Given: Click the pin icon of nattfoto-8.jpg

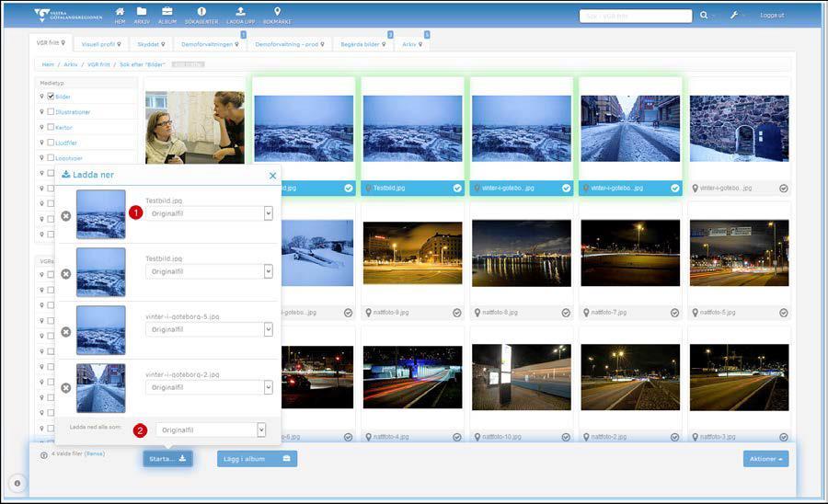Looking at the screenshot, I should [477, 313].
